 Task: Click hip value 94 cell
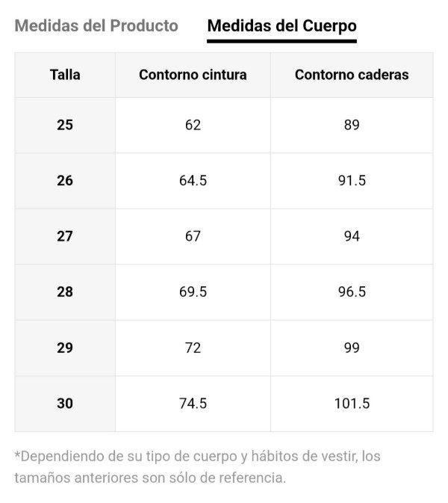point(352,236)
